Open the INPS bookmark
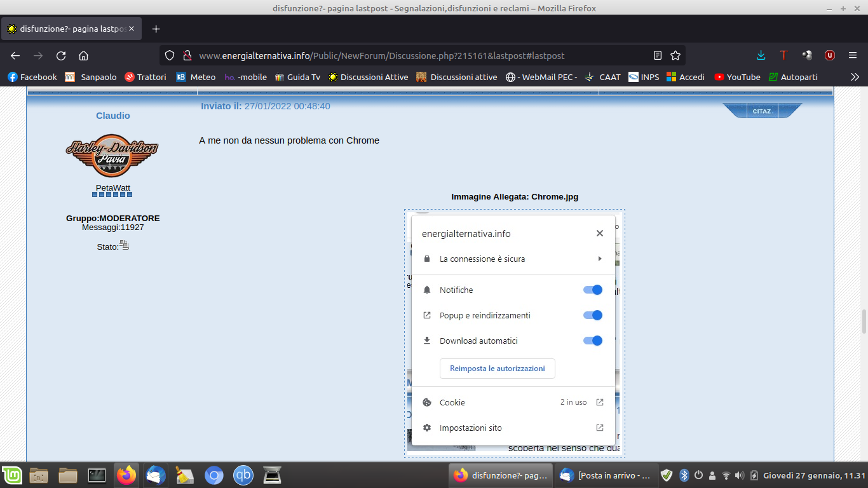 click(x=644, y=77)
